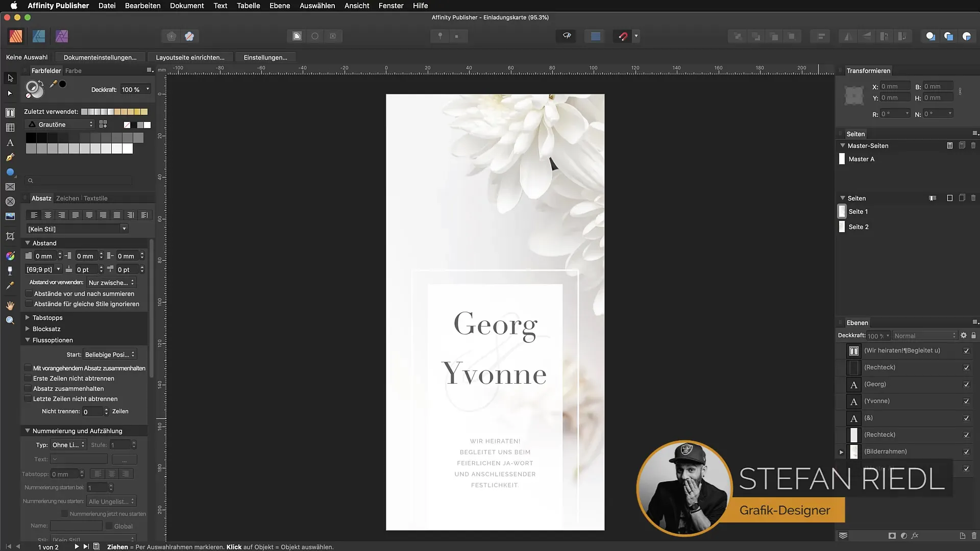Screen dimensions: 980x551
Task: Lock layer using the padlock icon
Action: (x=973, y=335)
